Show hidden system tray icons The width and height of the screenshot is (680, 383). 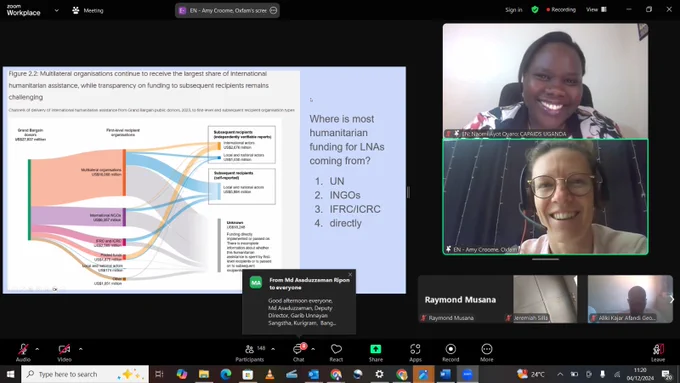point(560,374)
